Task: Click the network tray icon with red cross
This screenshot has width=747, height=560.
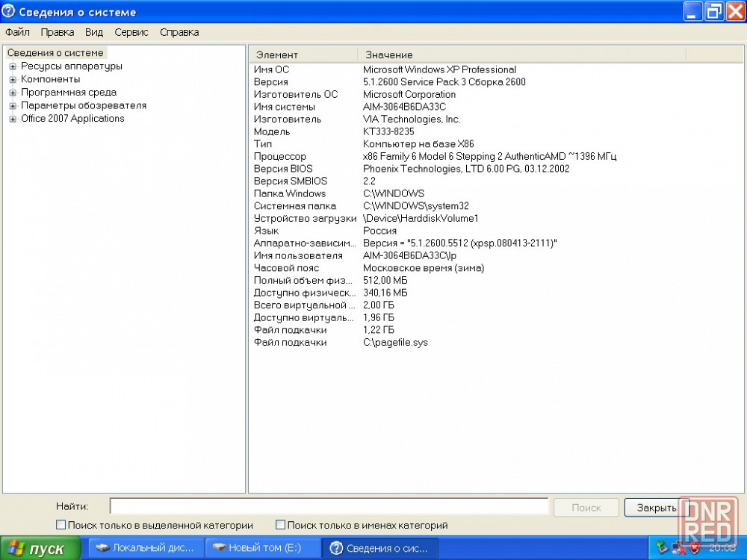Action: tap(678, 548)
